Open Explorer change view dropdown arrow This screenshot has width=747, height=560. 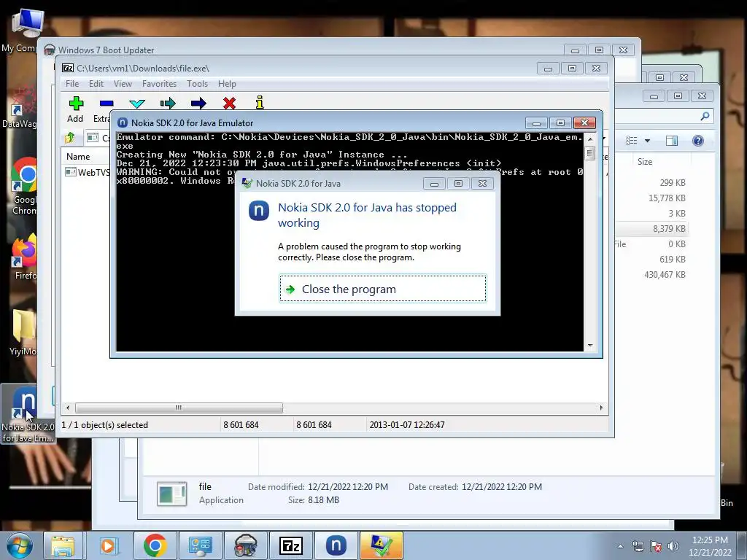(x=647, y=141)
